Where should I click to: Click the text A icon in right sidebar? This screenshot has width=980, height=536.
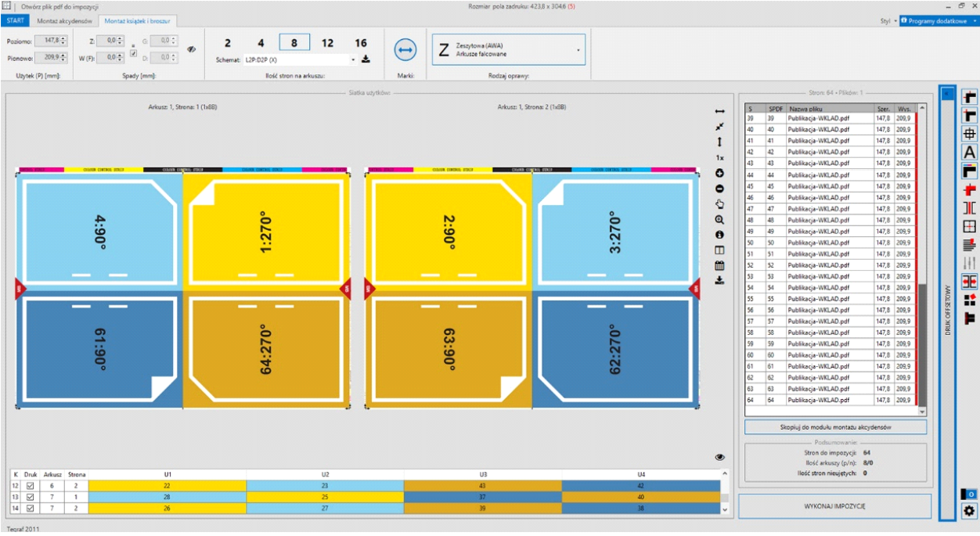969,153
